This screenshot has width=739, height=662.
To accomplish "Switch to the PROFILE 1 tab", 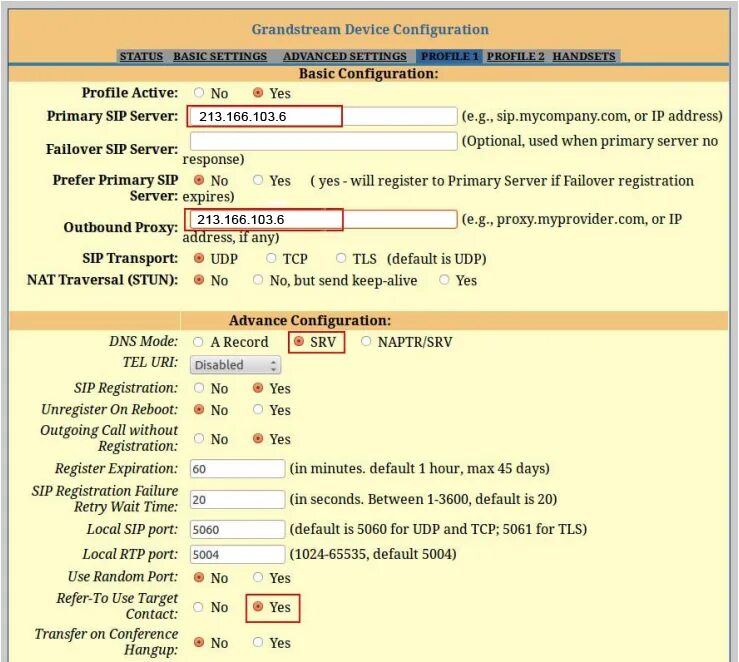I will [x=449, y=56].
